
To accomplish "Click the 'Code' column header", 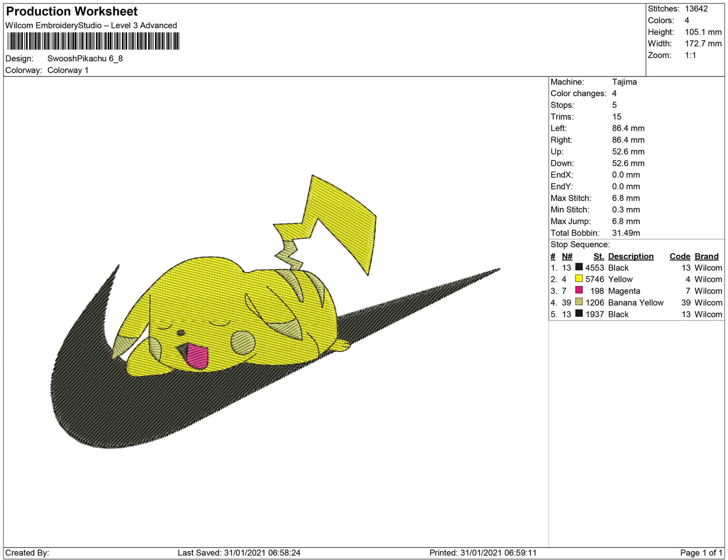I will [x=680, y=256].
